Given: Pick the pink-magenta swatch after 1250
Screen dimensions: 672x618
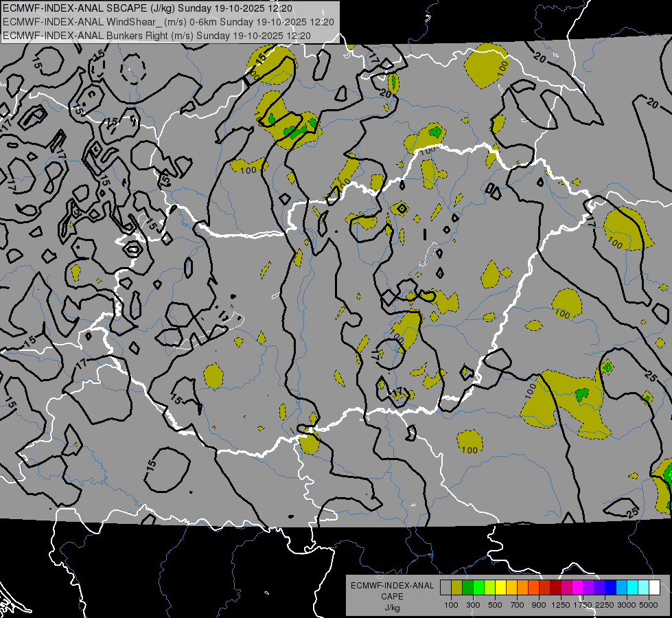Looking at the screenshot, I should [567, 588].
